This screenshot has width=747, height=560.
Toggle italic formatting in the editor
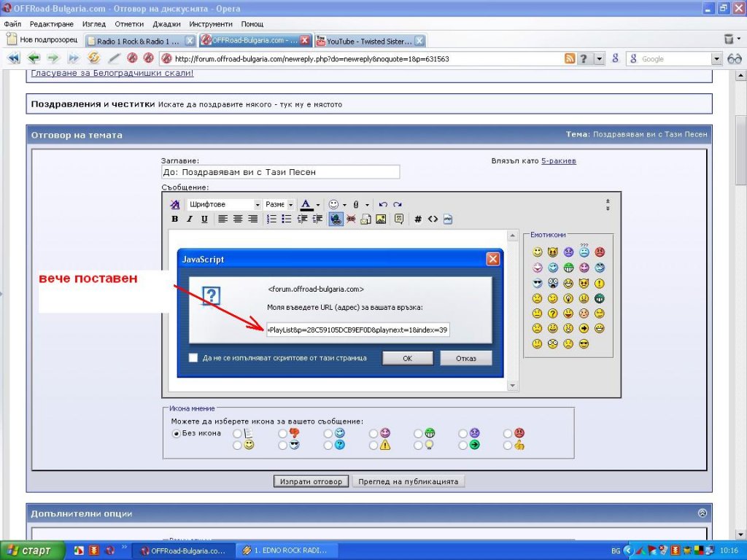(190, 219)
